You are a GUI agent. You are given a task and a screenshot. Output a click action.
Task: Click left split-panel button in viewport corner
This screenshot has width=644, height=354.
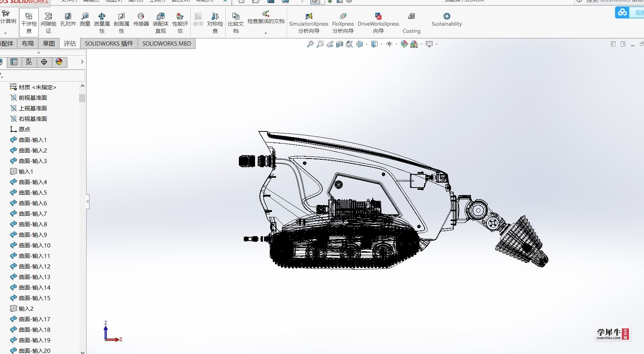(613, 44)
